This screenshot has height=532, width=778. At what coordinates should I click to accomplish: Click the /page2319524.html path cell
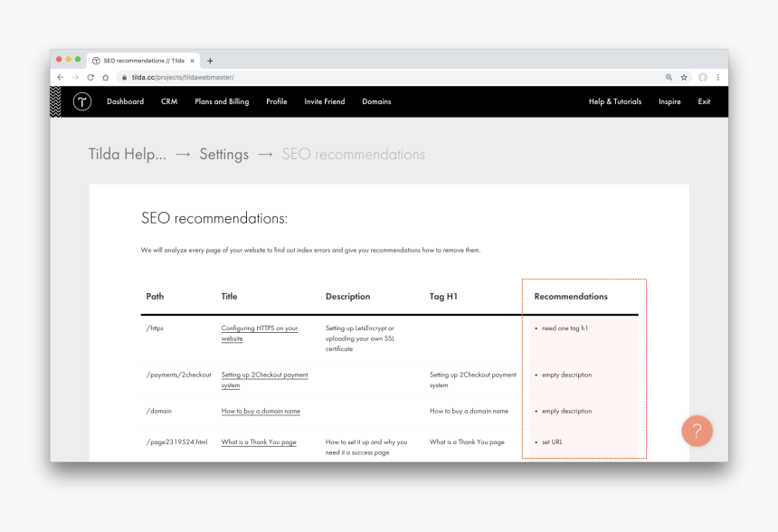tap(176, 442)
